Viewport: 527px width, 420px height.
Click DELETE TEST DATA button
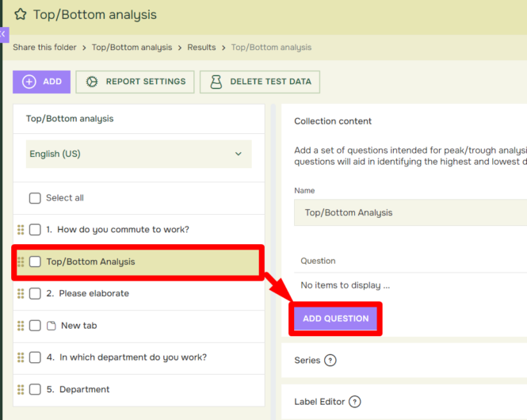click(260, 82)
